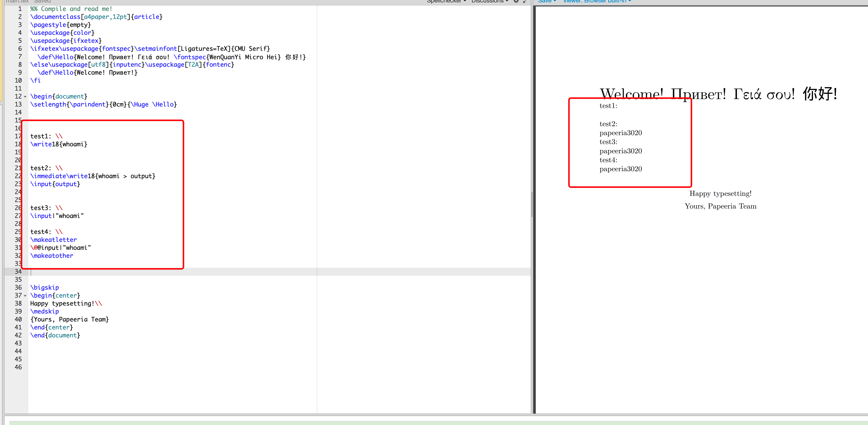
Task: Open the Discussions dropdown menu
Action: 490,1
